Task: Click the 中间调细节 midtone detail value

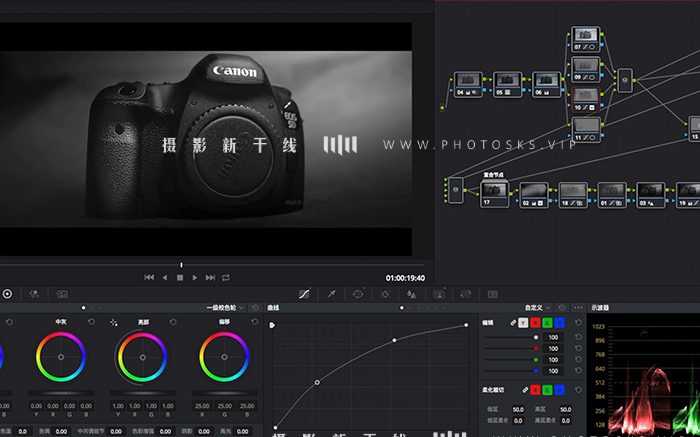Action: (116, 432)
